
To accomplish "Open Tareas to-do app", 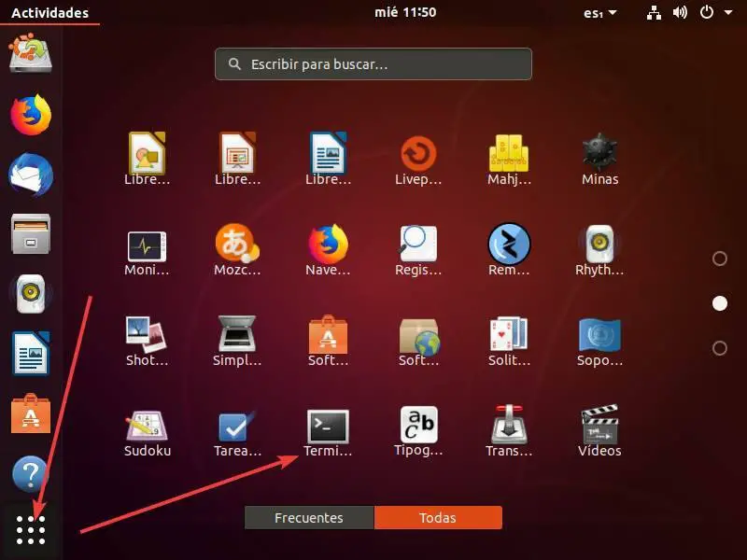I will point(237,426).
